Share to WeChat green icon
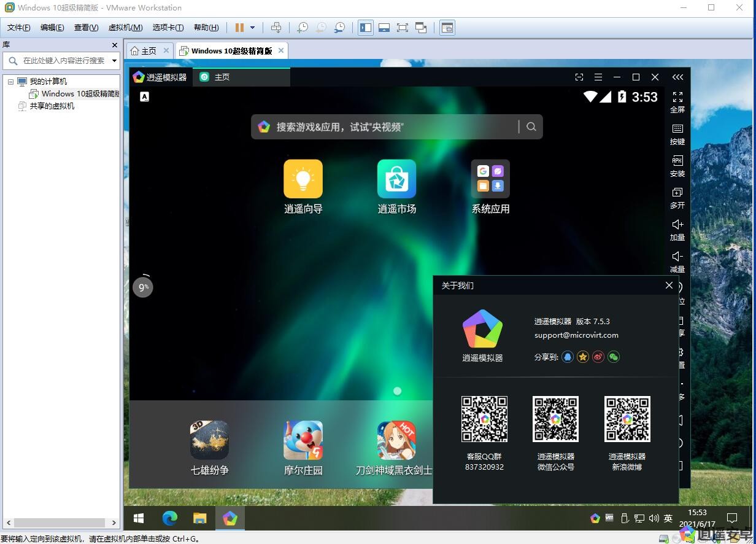756x544 pixels. 614,357
